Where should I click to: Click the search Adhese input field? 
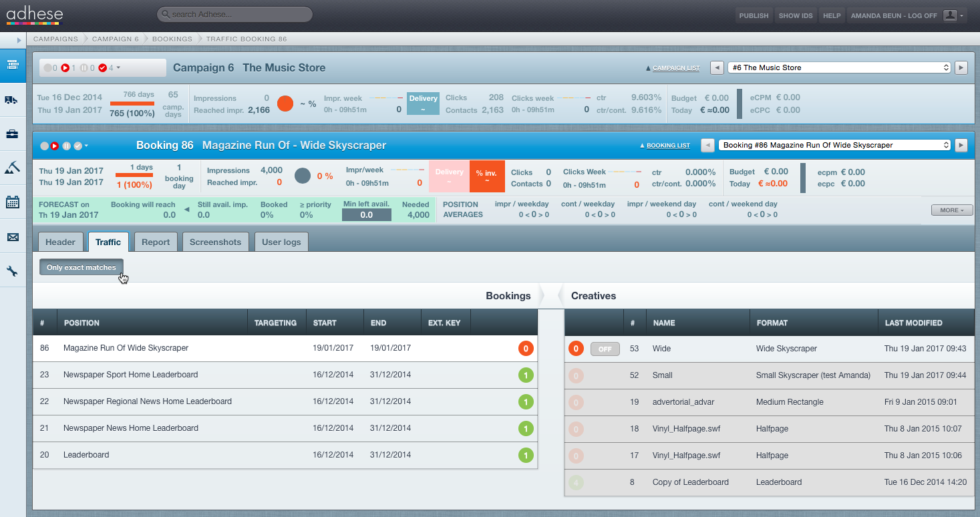point(235,15)
